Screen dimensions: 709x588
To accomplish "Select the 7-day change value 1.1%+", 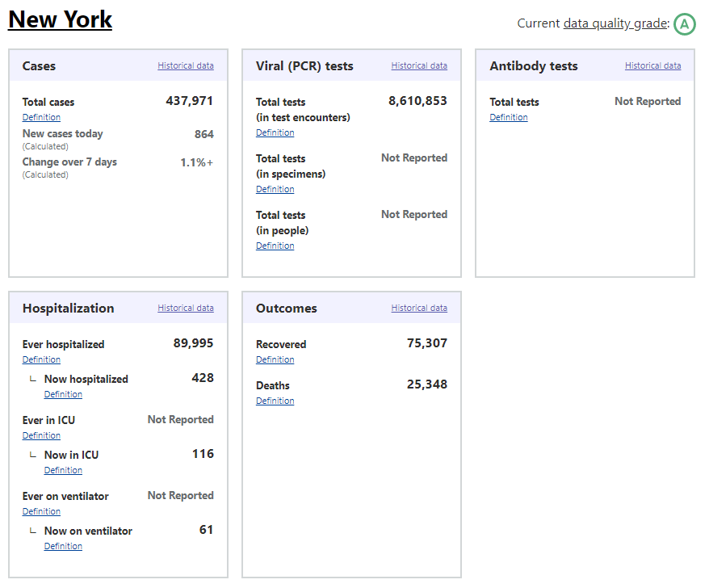I will click(x=197, y=162).
